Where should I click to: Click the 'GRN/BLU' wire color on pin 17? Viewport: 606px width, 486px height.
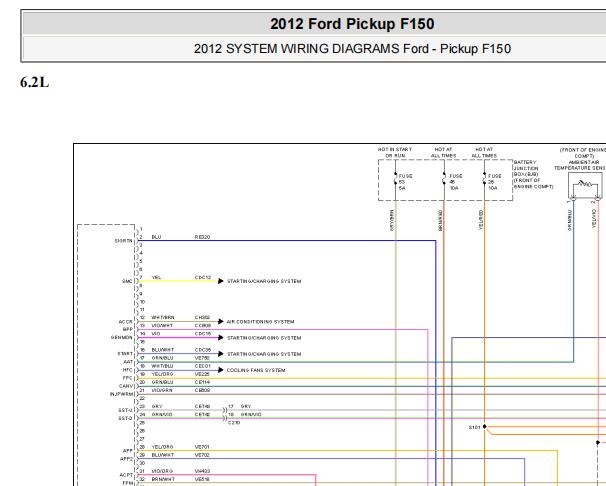tap(162, 358)
